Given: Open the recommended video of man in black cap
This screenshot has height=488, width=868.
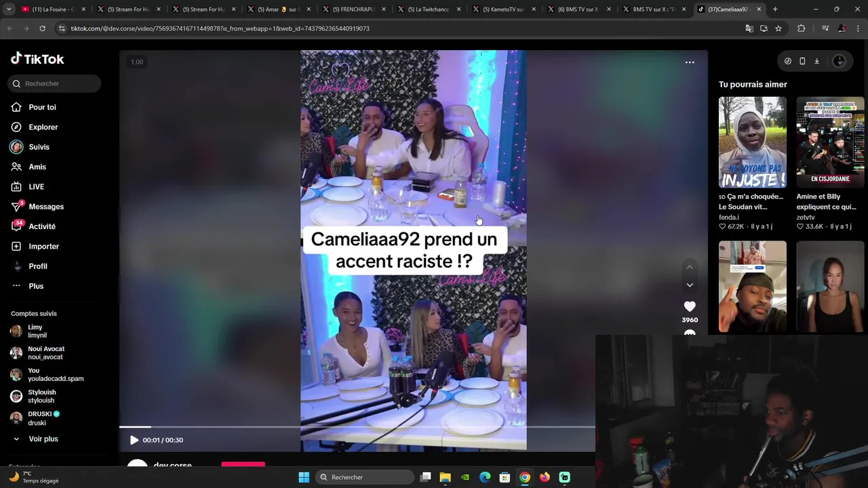Looking at the screenshot, I should pos(752,286).
